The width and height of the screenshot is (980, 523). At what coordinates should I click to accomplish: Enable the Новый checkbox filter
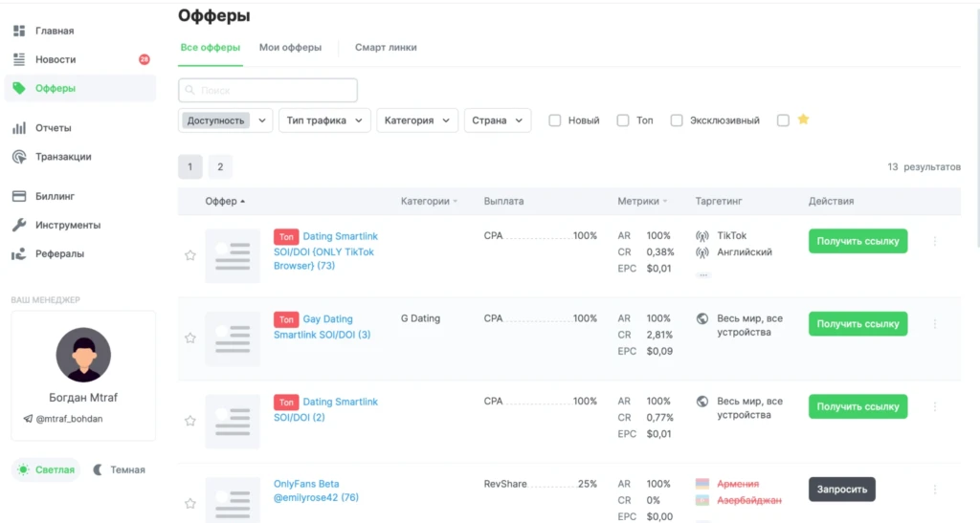coord(554,120)
